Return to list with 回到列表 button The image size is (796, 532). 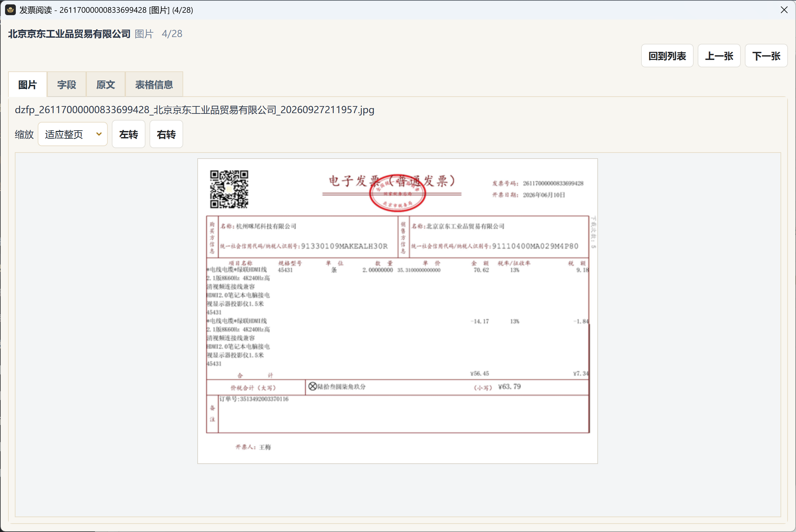667,56
